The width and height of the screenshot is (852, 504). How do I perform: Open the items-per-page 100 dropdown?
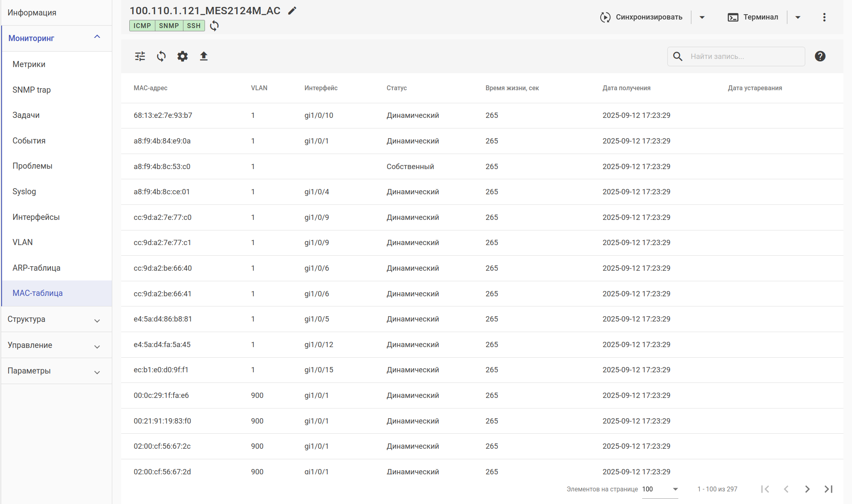[x=660, y=489]
